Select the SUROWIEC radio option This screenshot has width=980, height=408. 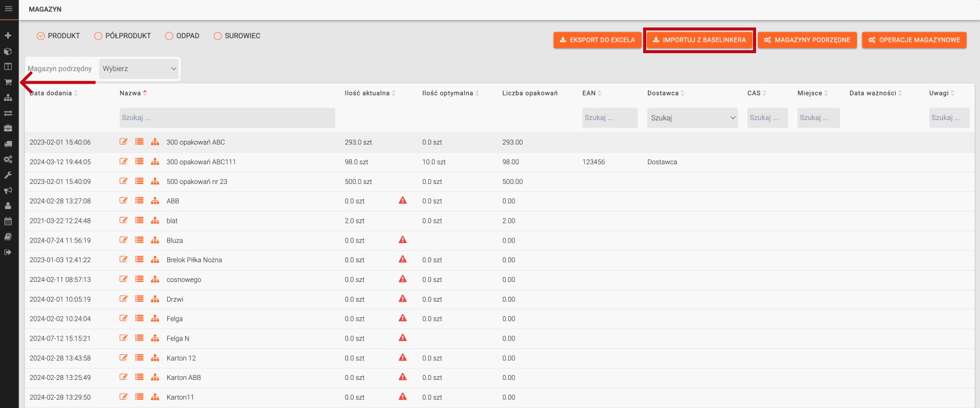218,36
